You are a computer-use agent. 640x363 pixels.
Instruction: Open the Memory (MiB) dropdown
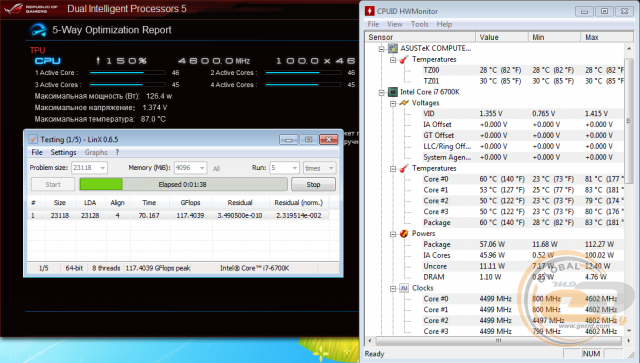point(202,168)
